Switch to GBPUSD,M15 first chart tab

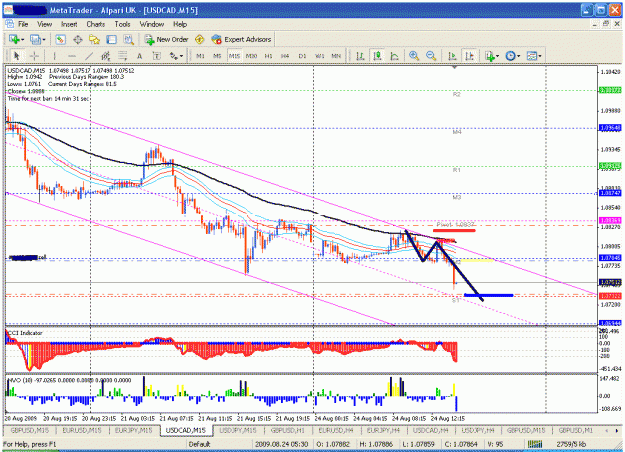(x=29, y=430)
